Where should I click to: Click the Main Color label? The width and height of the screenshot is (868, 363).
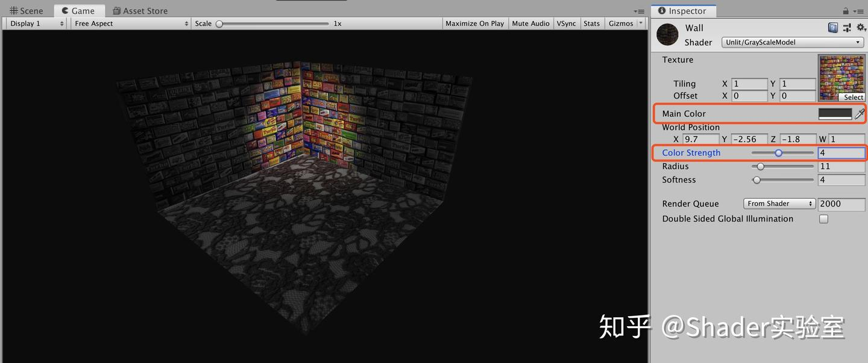(684, 113)
